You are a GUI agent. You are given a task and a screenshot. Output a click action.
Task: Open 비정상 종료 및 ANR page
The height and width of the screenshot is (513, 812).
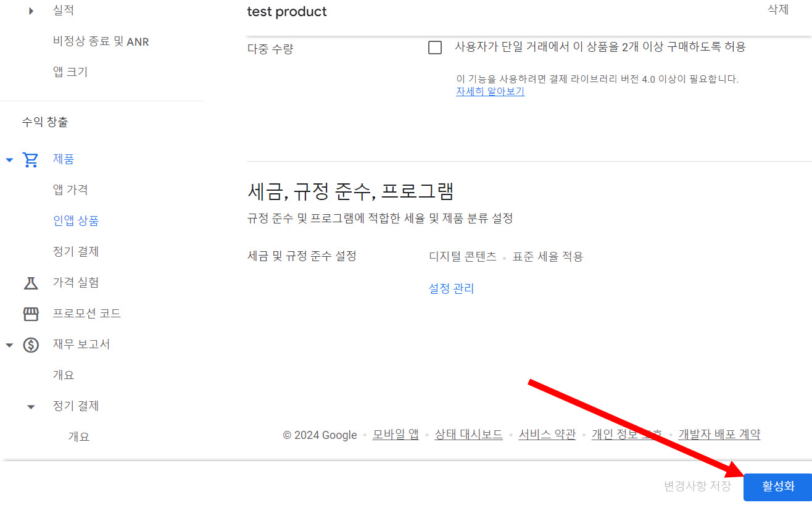click(101, 41)
